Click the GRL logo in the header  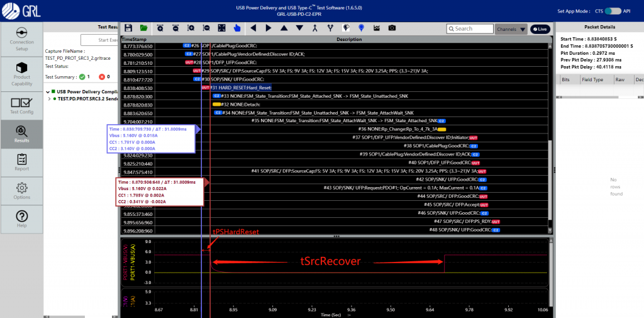point(21,11)
